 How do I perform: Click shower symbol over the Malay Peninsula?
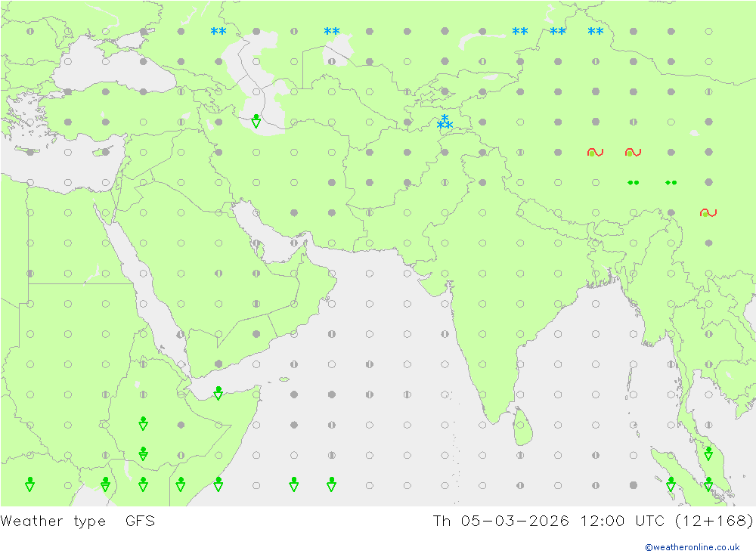[x=708, y=453]
